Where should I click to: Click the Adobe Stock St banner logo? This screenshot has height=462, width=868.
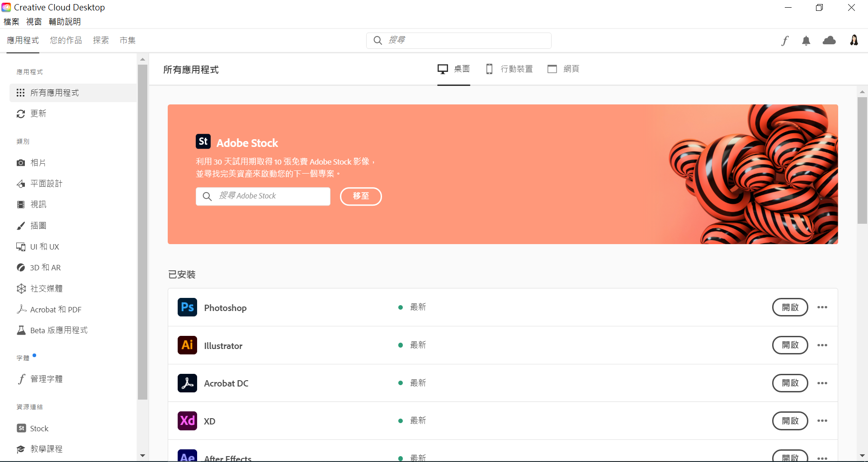coord(203,141)
